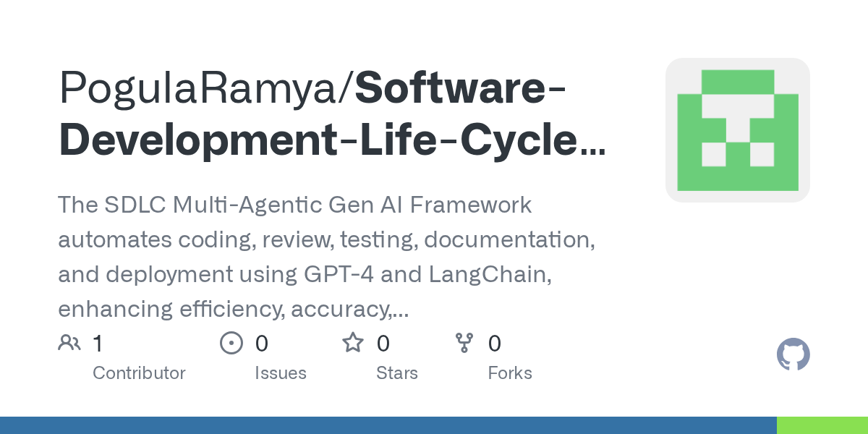Screen dimensions: 868x434
Task: Click the contributor count number 1
Action: tap(98, 344)
